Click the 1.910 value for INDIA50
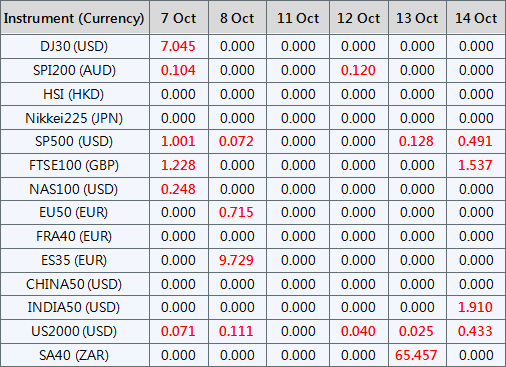Image resolution: width=506 pixels, height=367 pixels. 475,307
